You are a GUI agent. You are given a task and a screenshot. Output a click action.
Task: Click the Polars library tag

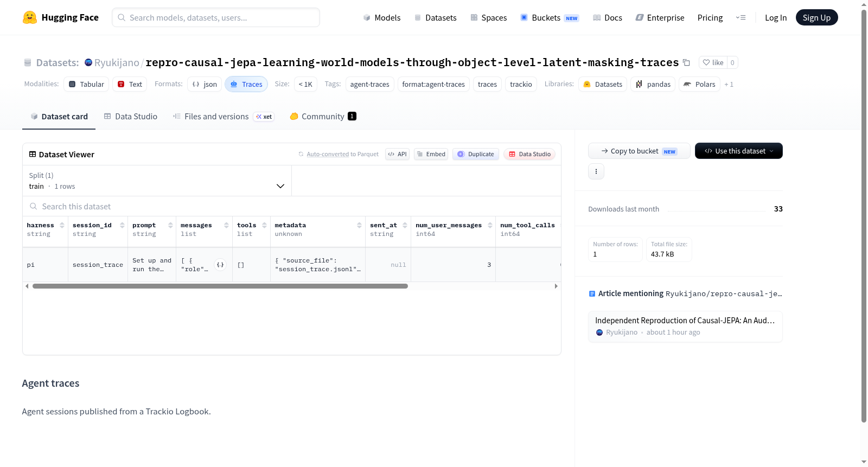(x=699, y=84)
